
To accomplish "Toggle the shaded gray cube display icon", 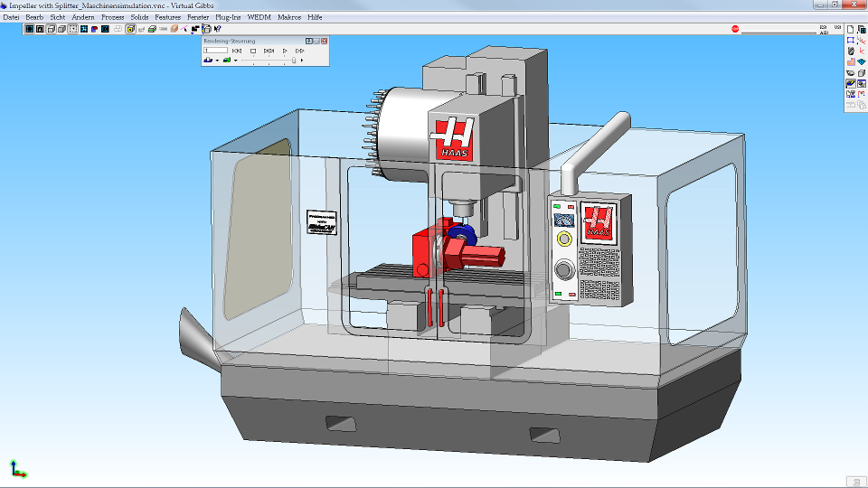I will [62, 29].
